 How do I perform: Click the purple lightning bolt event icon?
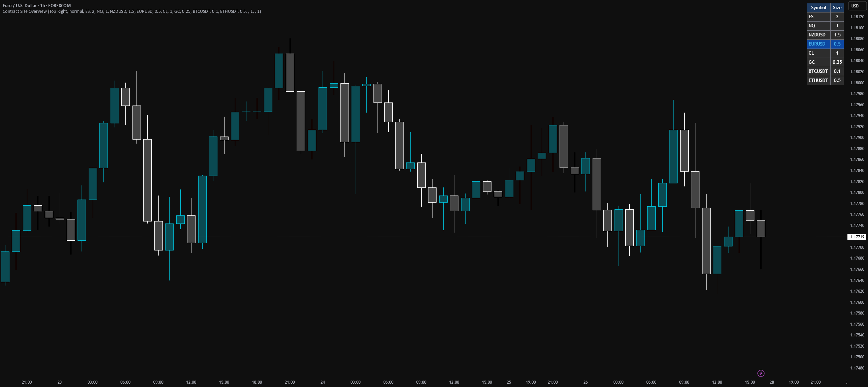[761, 373]
